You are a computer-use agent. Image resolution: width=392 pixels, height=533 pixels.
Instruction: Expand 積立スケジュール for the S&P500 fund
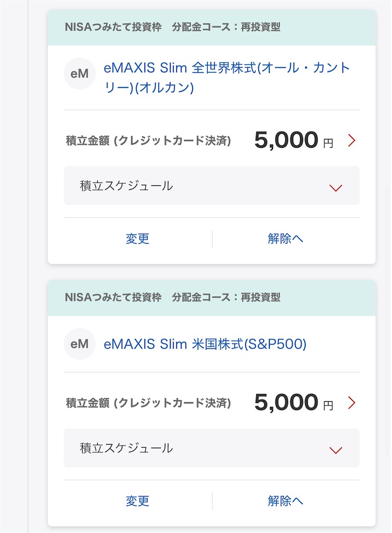(x=212, y=448)
